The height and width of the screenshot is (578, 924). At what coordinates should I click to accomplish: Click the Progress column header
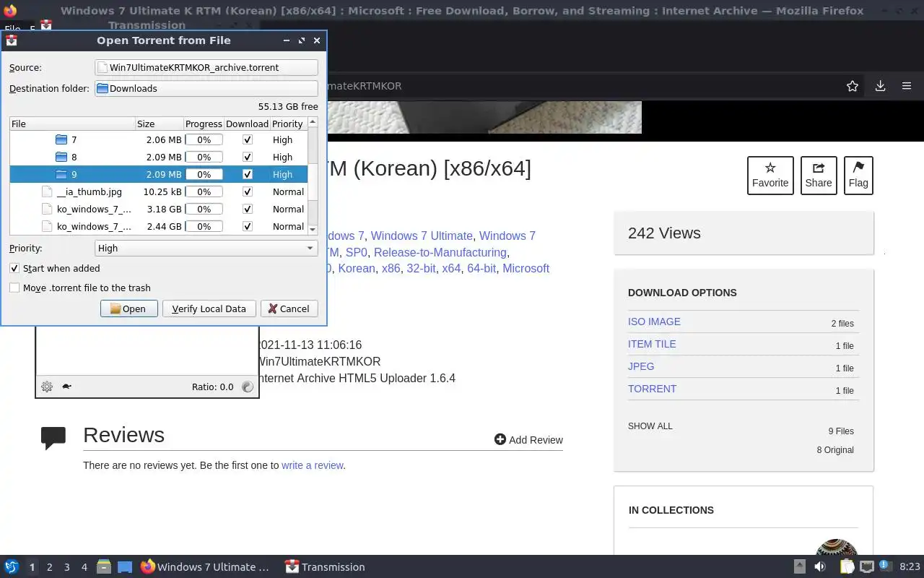[204, 124]
